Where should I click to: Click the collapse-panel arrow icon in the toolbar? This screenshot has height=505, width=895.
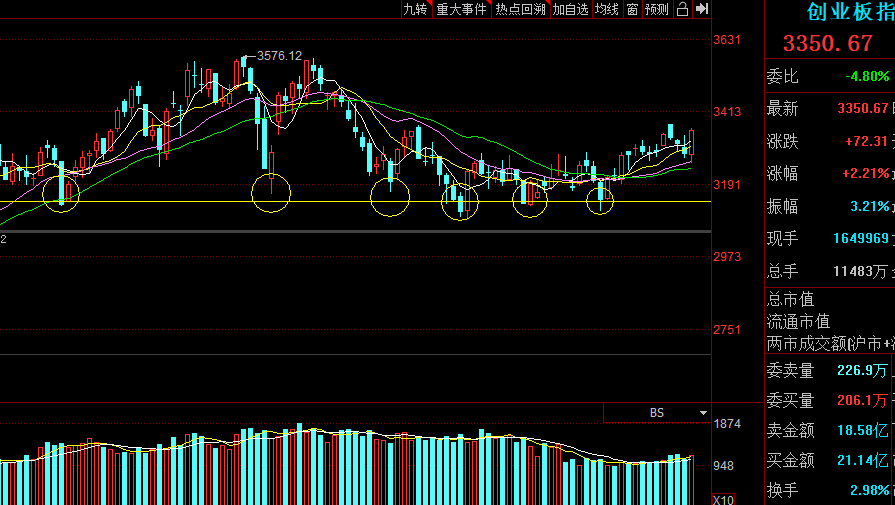[x=702, y=9]
